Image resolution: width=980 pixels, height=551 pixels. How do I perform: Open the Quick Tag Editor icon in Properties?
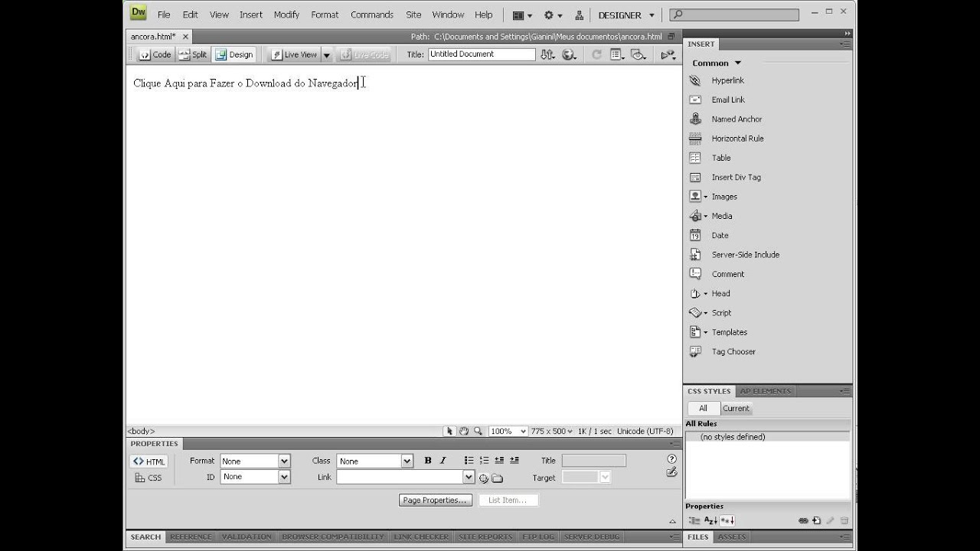tap(671, 473)
